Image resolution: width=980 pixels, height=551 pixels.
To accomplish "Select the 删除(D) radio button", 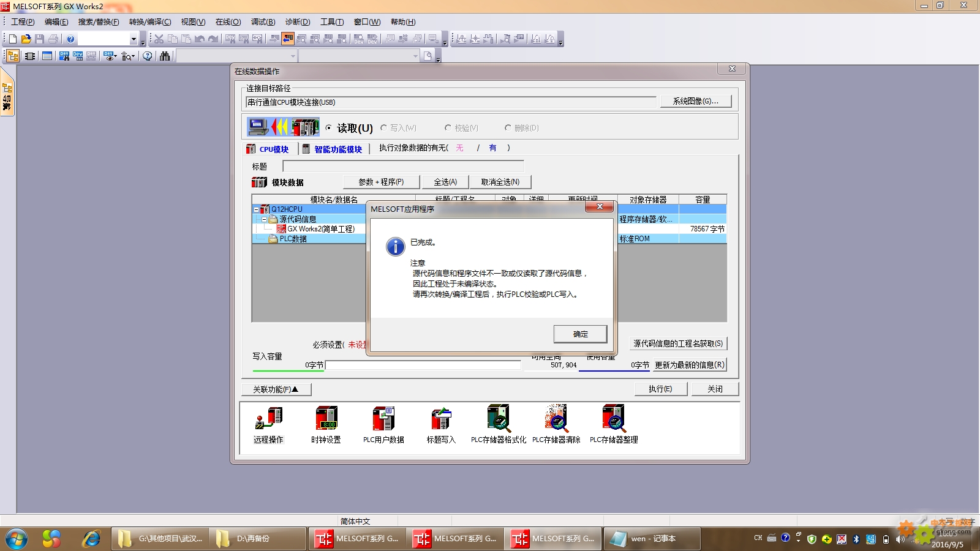I will [508, 128].
